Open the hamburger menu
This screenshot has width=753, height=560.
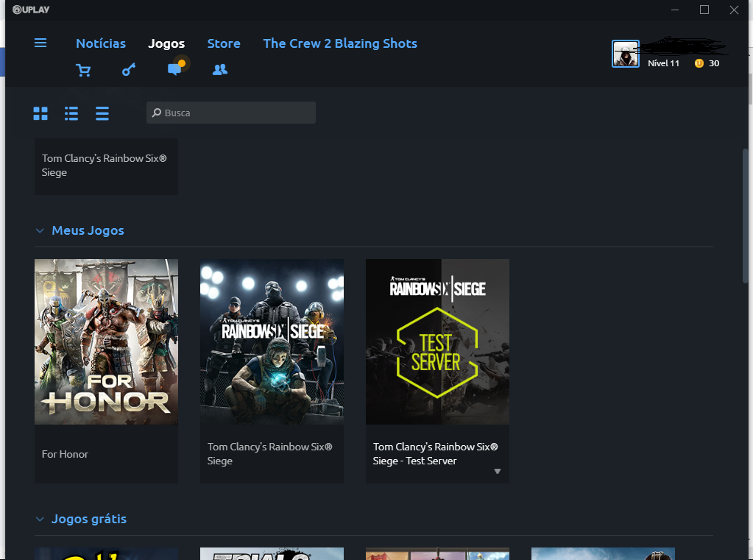40,43
